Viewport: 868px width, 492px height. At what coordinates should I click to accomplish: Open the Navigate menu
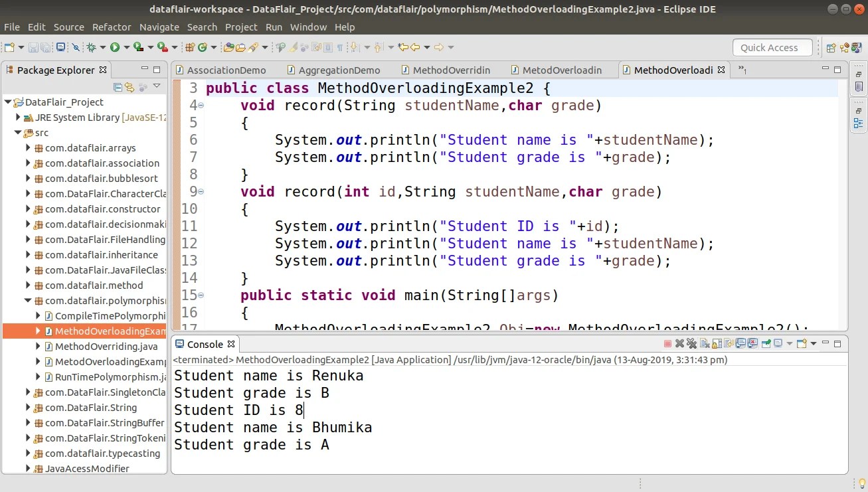pyautogui.click(x=159, y=27)
